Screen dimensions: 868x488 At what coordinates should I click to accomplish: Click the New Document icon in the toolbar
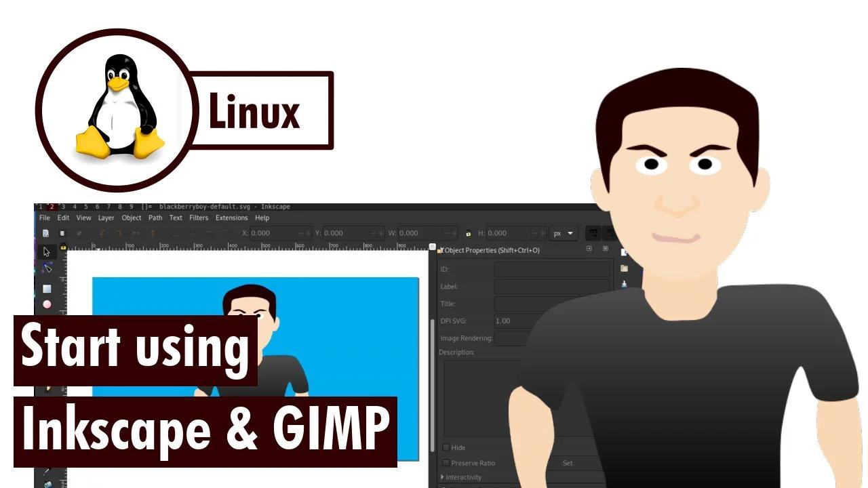(x=45, y=232)
